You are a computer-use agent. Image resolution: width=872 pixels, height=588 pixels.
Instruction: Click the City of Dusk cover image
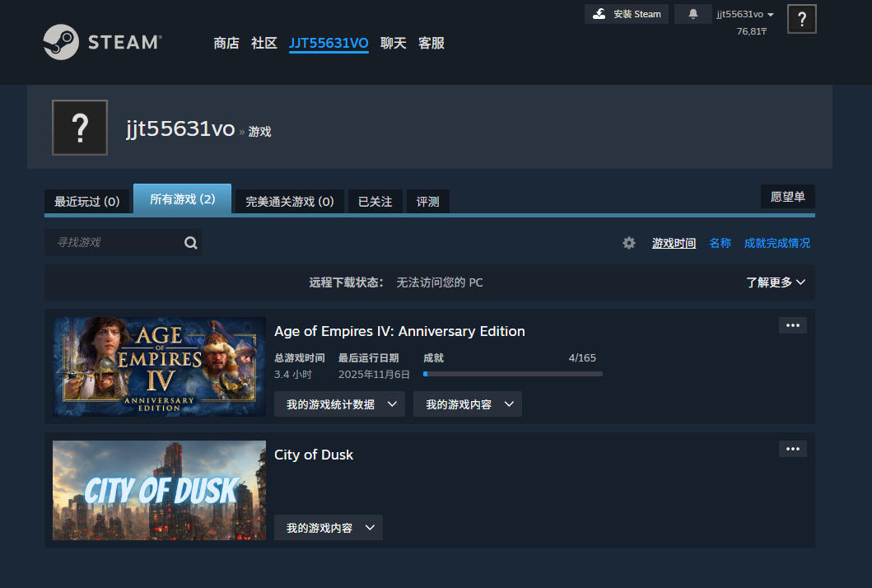tap(159, 490)
